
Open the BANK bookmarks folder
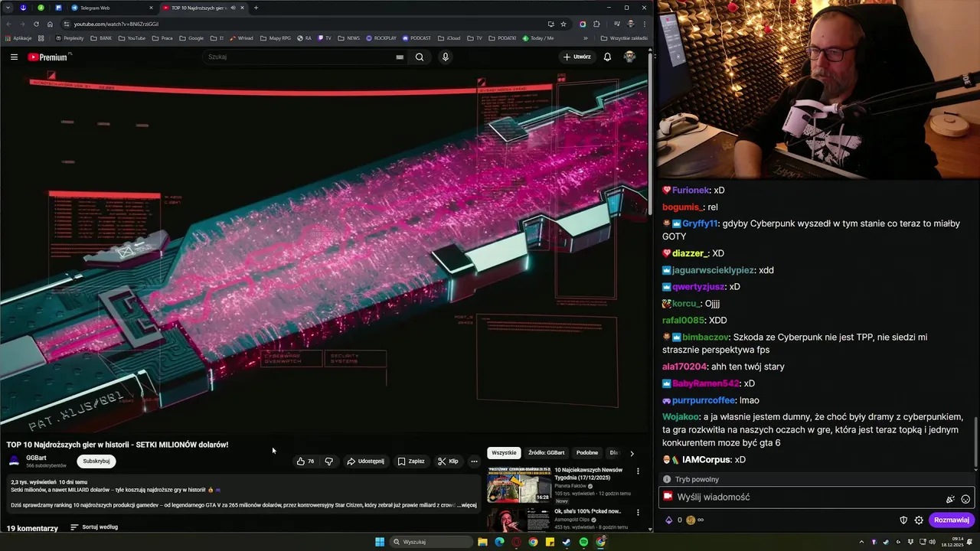[x=101, y=37]
